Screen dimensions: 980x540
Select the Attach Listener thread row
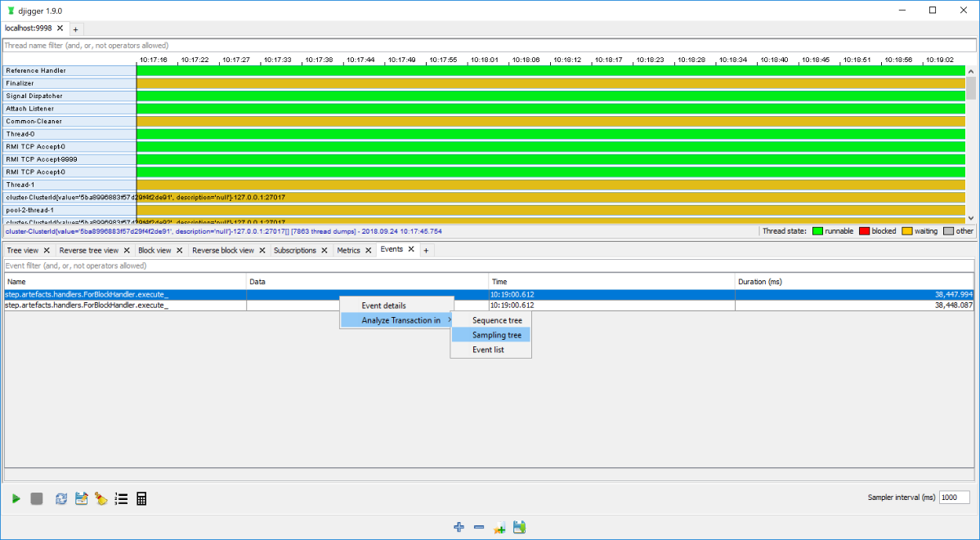pyautogui.click(x=69, y=109)
